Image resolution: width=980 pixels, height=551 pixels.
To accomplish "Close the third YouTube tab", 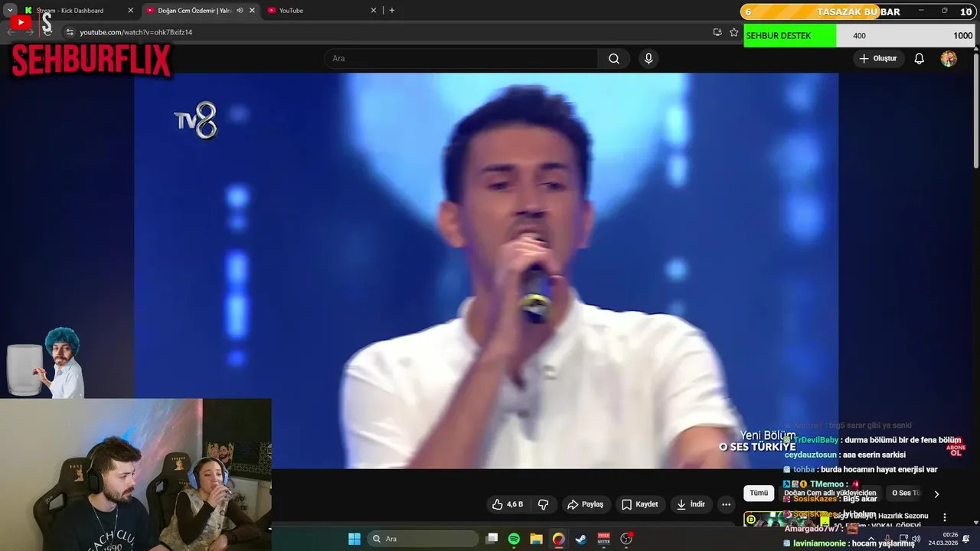I will [374, 11].
